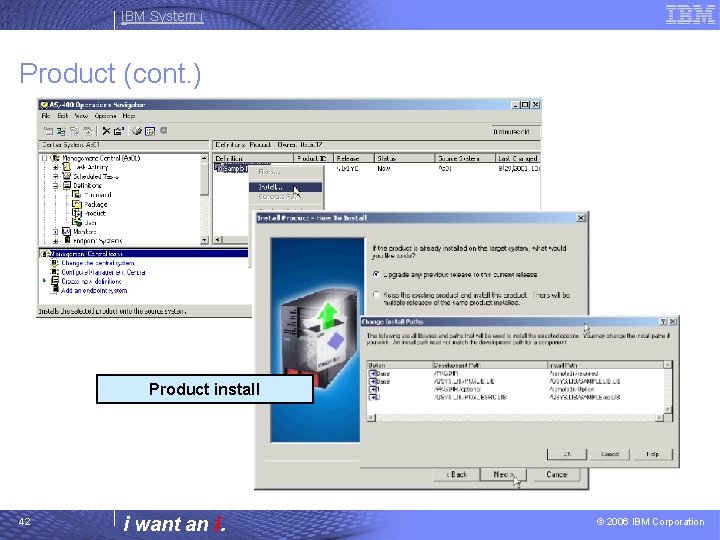The height and width of the screenshot is (540, 720).
Task: Expand the Monitors node
Action: (x=56, y=231)
